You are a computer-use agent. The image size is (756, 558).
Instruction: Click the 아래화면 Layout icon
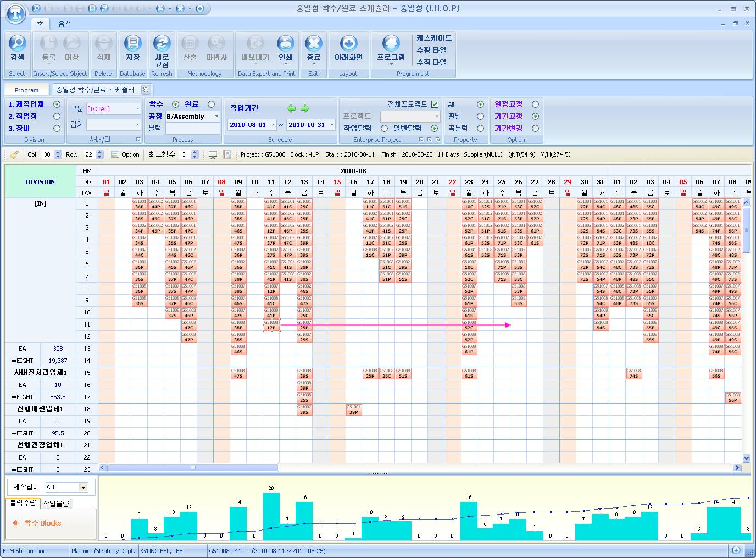click(348, 44)
